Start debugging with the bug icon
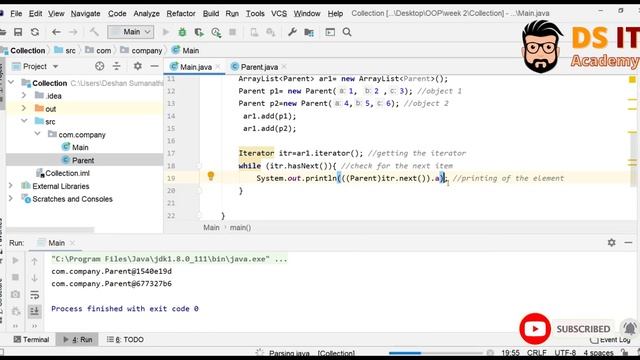This screenshot has width=640, height=360. (182, 32)
